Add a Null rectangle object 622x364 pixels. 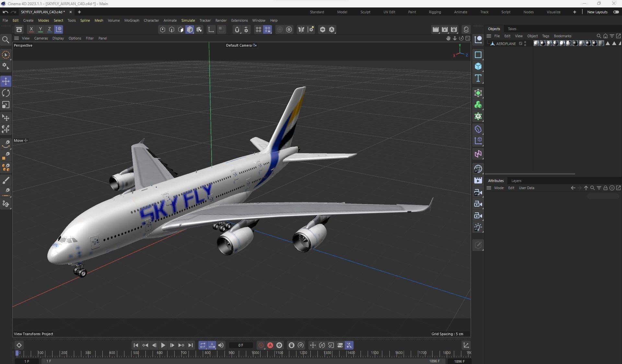coord(478,55)
